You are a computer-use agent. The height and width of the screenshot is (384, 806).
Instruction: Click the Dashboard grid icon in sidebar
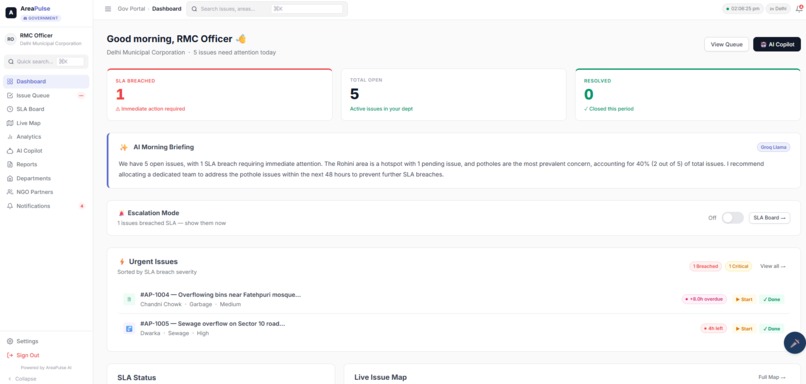click(x=10, y=81)
